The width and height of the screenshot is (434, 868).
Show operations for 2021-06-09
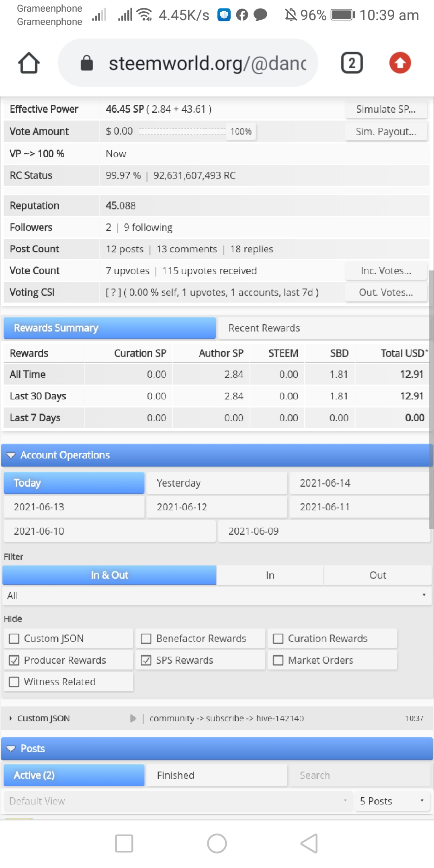click(324, 531)
